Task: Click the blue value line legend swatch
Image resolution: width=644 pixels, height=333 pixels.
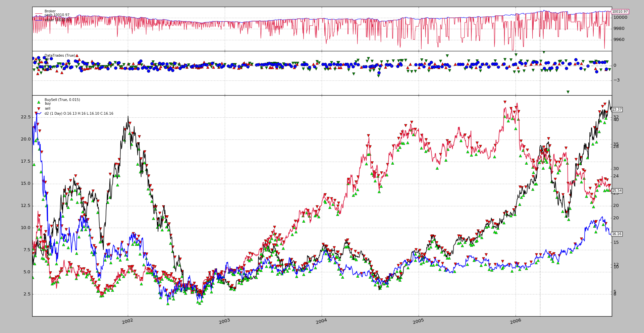Action: [39, 20]
